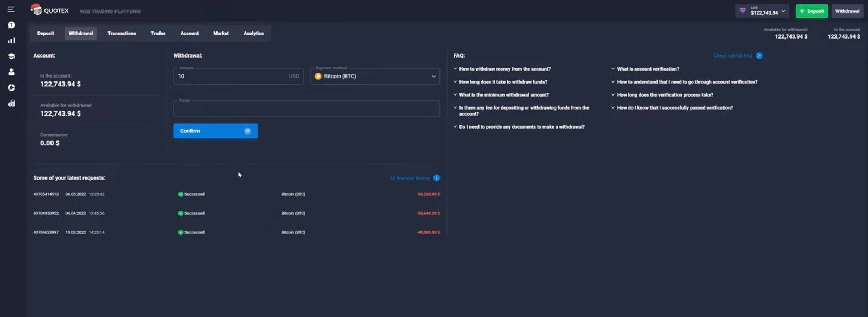Open the trading chart sidebar icon
Image resolution: width=868 pixels, height=317 pixels.
click(11, 41)
